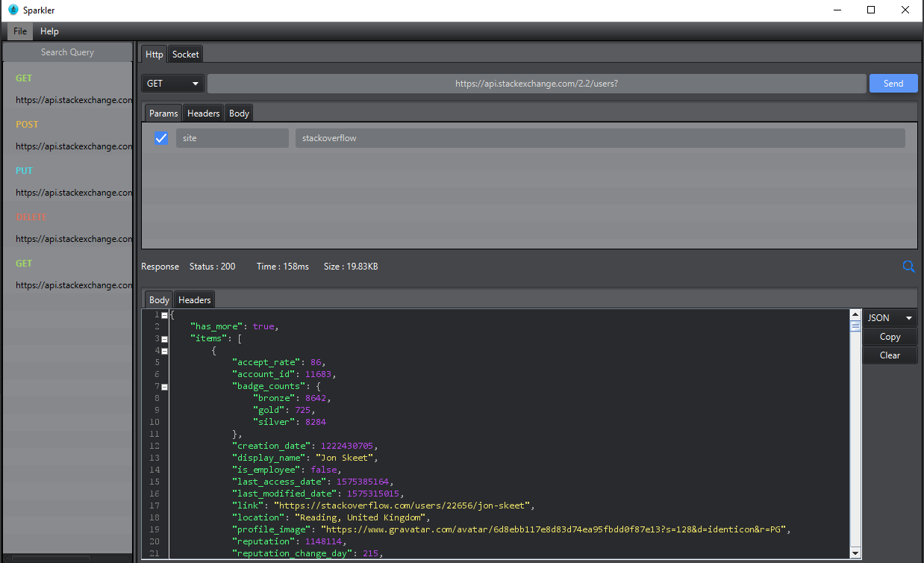Click the "location" Reading line
Screen dimensions: 924x563
(x=331, y=517)
